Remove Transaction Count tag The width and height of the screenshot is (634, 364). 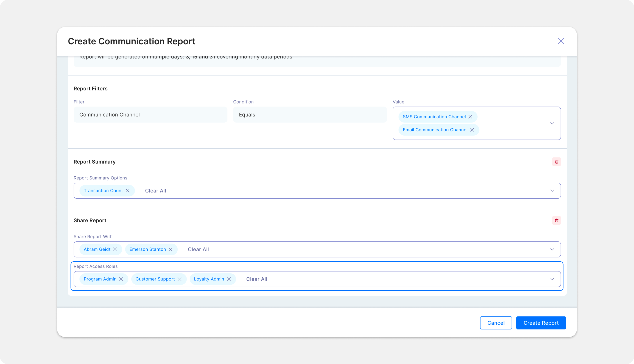pos(128,191)
